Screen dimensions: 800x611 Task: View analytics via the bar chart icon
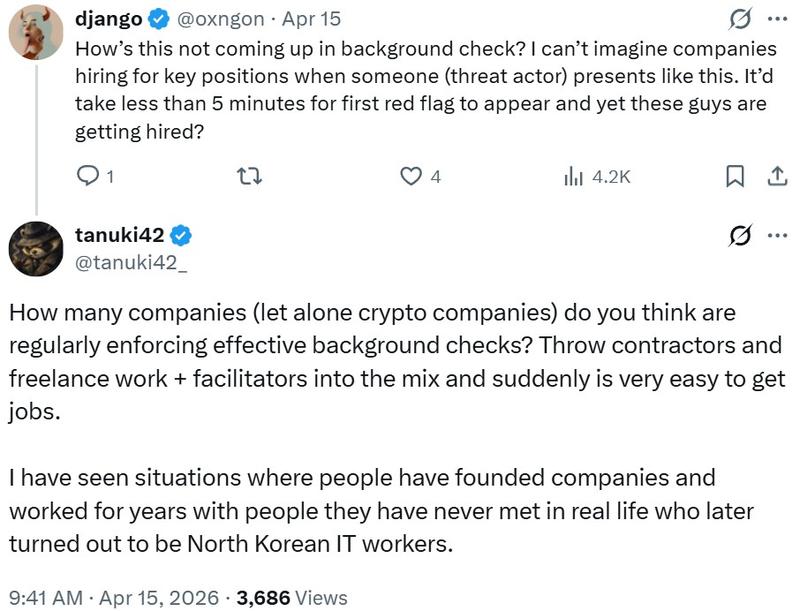coord(572,175)
